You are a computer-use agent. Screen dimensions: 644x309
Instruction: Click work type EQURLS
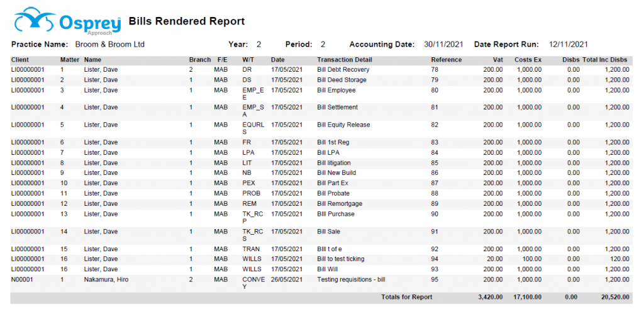pos(253,128)
